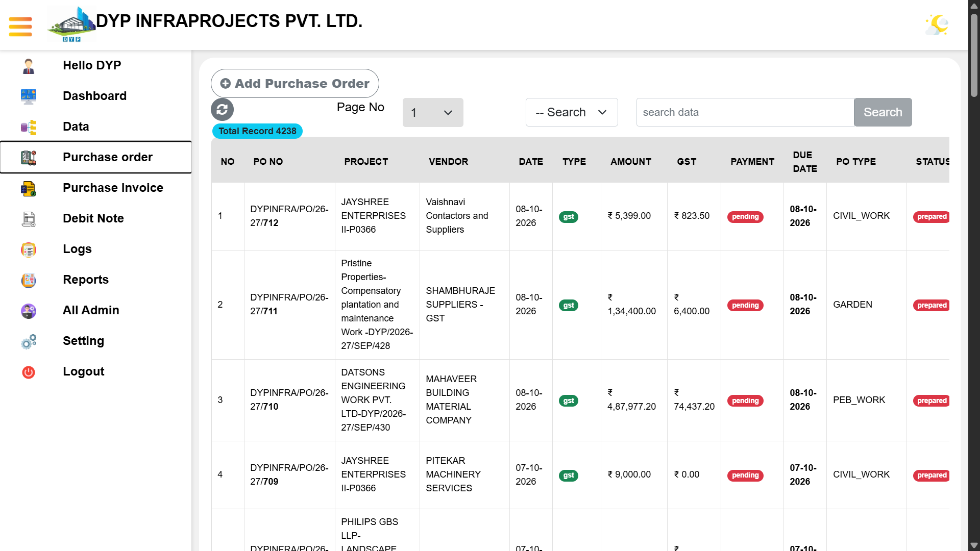Refresh the purchase order list

(222, 109)
